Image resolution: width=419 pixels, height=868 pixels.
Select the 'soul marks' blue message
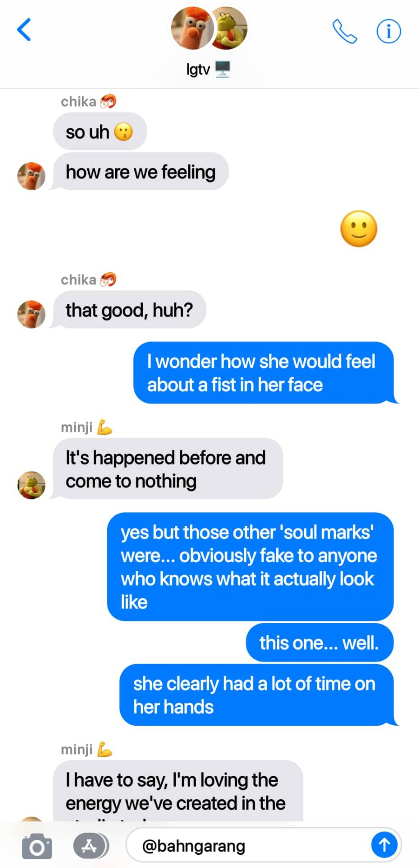pyautogui.click(x=250, y=567)
